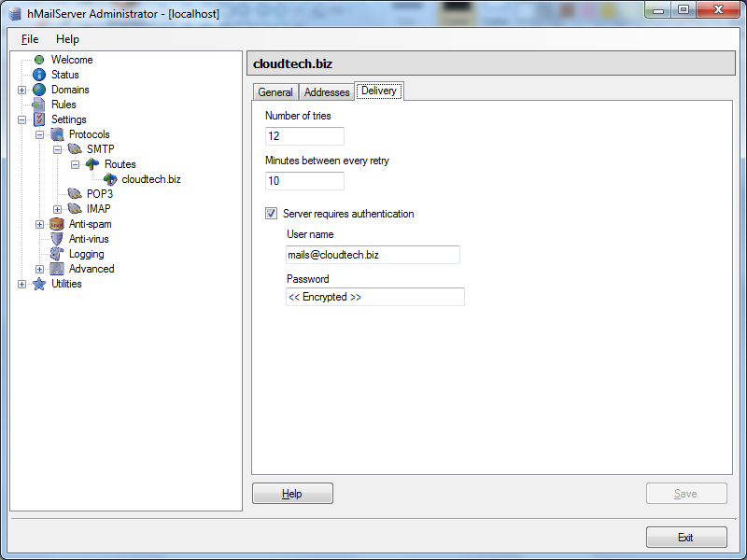
Task: Click the Anti-spam can icon
Action: [57, 224]
